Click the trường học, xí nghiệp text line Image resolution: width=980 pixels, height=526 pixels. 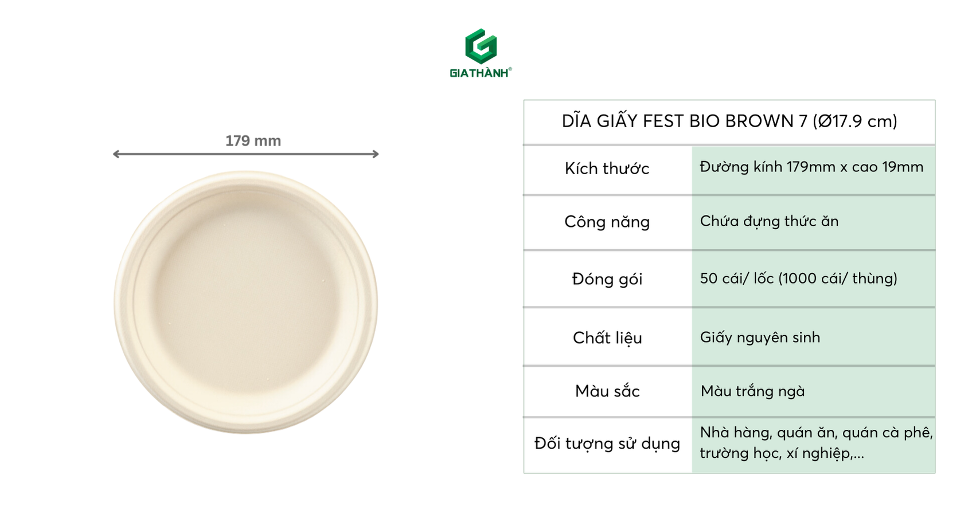pos(781,453)
